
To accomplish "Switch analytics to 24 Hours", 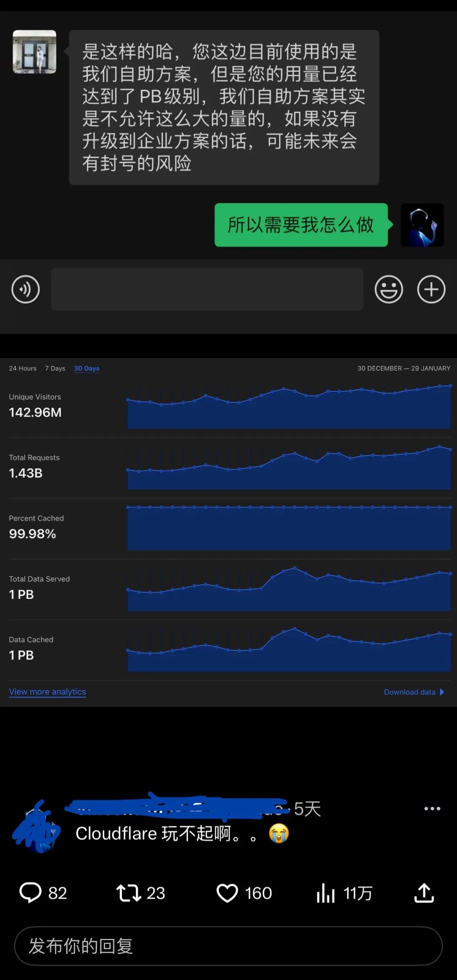I will click(23, 368).
